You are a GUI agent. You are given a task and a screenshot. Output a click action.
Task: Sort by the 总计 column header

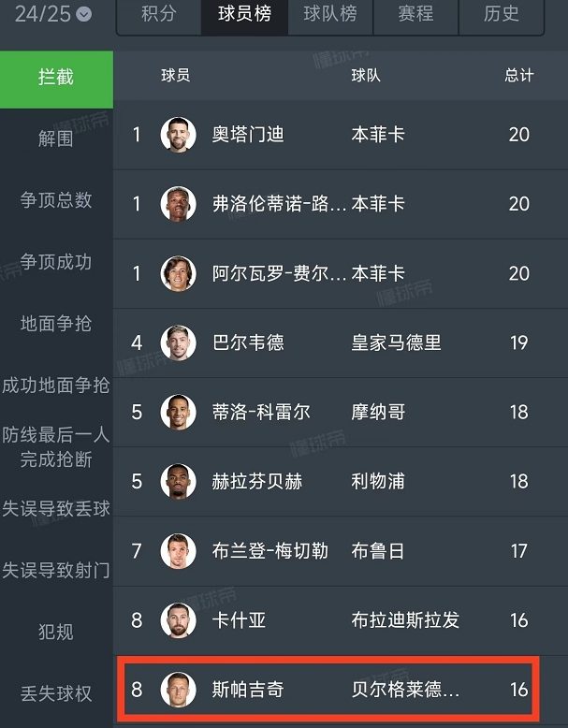[x=519, y=76]
